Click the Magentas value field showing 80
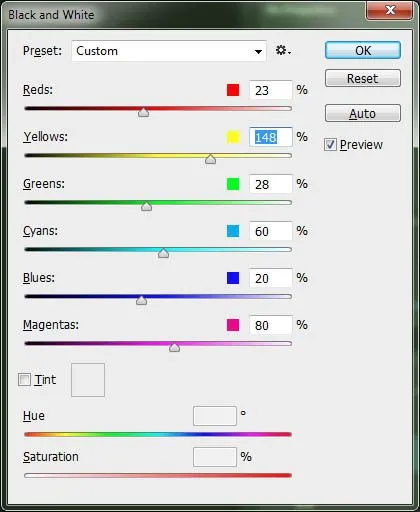Screen dimensions: 420x512 [271, 325]
